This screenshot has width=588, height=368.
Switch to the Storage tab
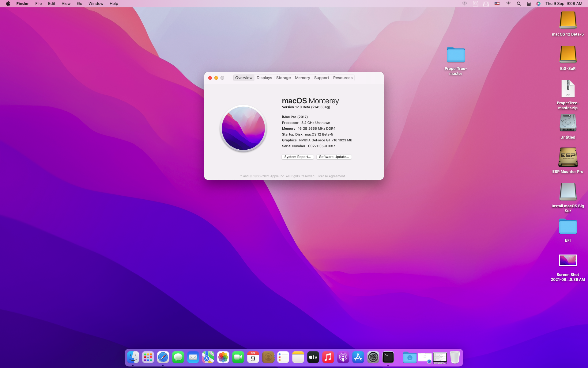click(x=283, y=78)
